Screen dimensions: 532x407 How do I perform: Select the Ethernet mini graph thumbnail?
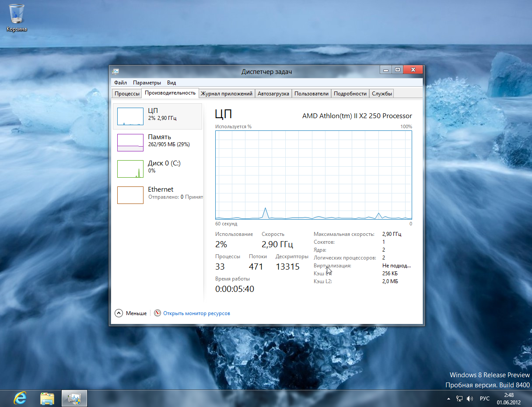click(130, 195)
